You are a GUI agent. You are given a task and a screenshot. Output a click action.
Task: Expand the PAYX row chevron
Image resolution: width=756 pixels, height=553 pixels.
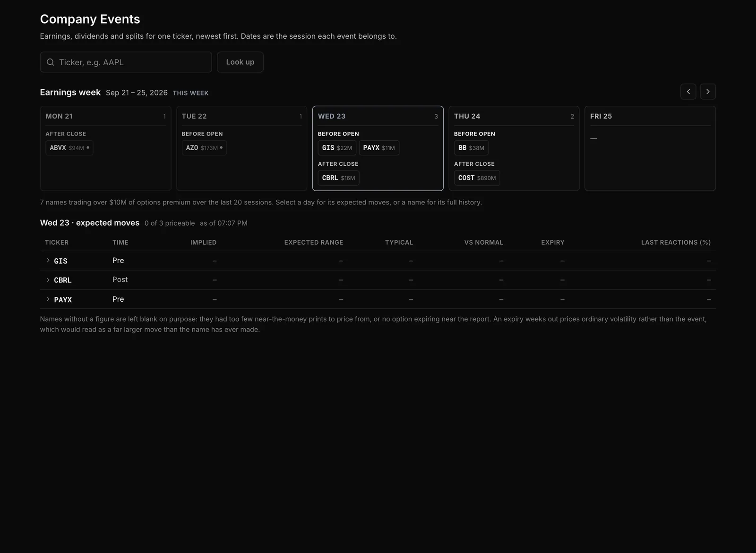click(x=48, y=299)
